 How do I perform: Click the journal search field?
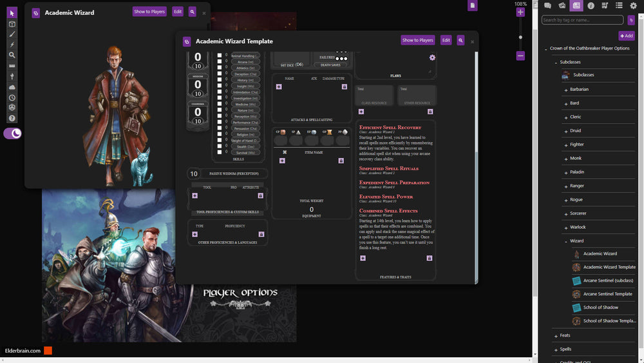click(582, 20)
